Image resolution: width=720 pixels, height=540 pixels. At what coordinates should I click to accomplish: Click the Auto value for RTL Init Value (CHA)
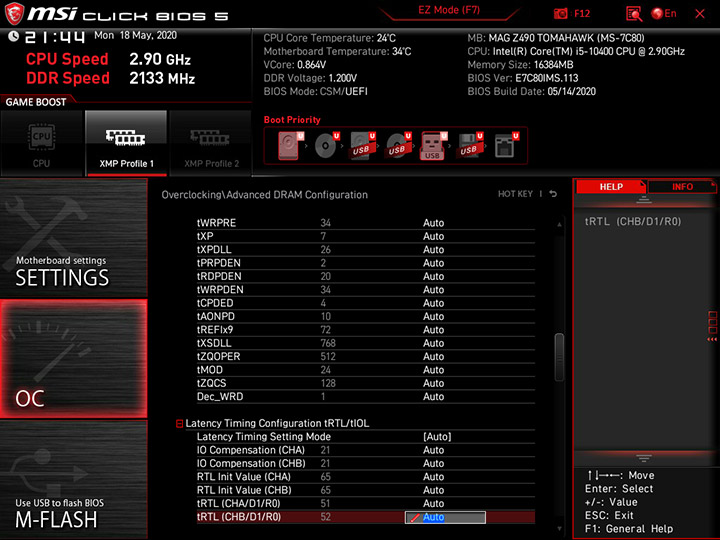point(433,477)
